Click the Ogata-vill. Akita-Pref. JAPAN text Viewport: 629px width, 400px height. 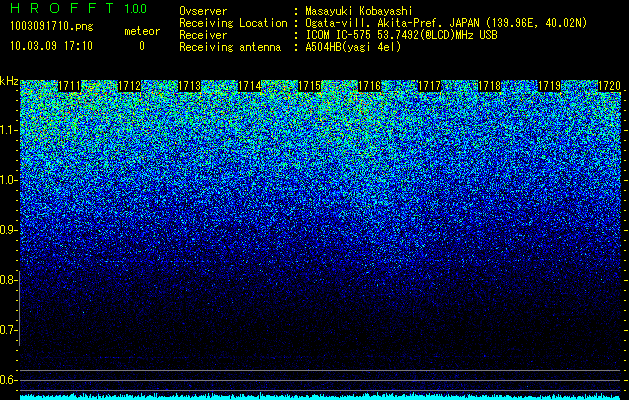point(392,23)
